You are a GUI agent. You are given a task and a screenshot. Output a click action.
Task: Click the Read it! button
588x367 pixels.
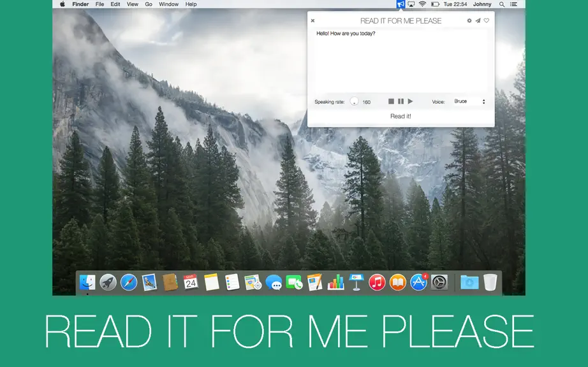click(x=401, y=116)
